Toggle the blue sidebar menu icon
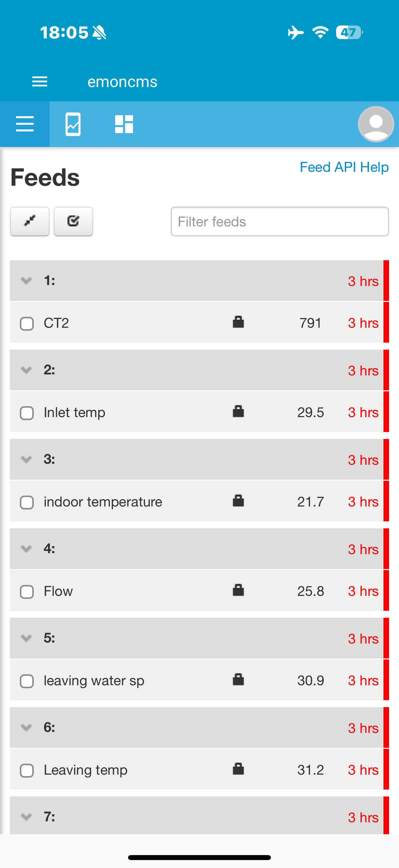The height and width of the screenshot is (868, 399). 25,124
